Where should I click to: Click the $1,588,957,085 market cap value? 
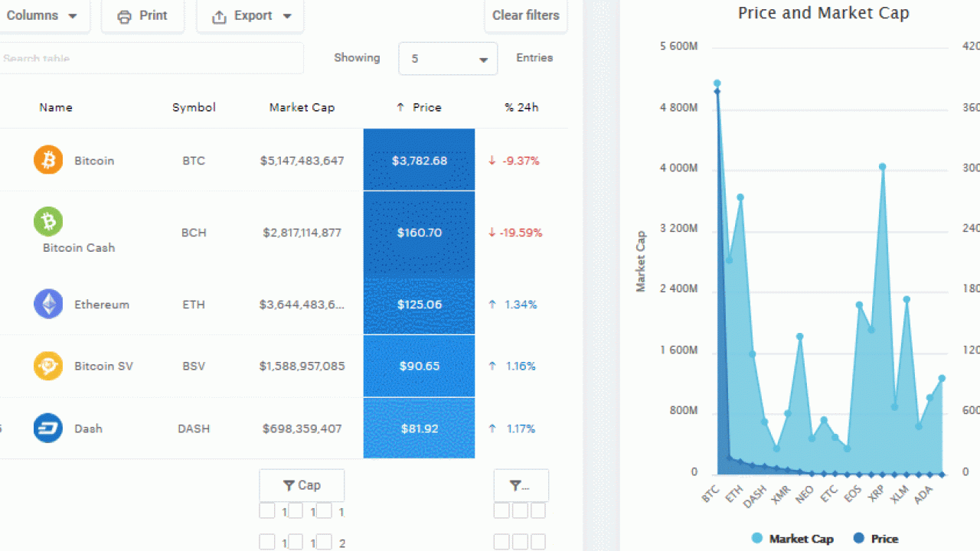tap(302, 366)
